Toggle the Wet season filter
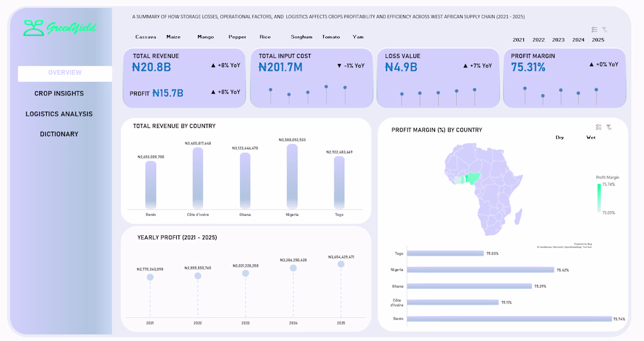 coord(591,137)
